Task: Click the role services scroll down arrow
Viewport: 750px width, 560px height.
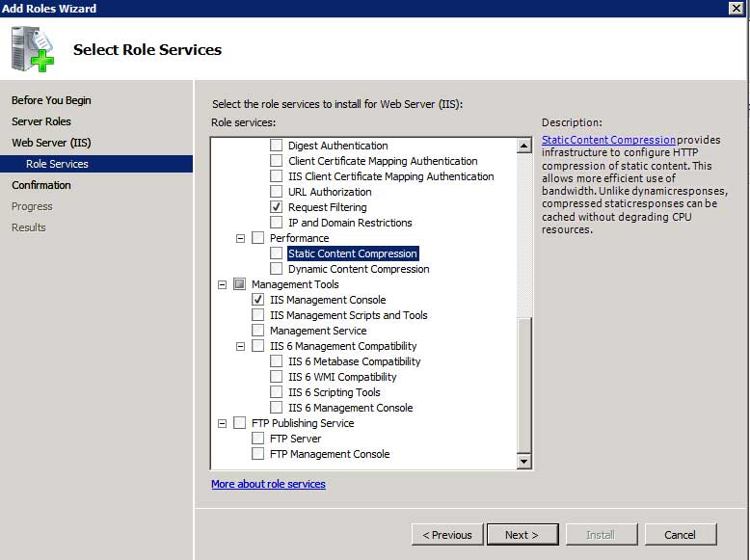Action: click(524, 461)
